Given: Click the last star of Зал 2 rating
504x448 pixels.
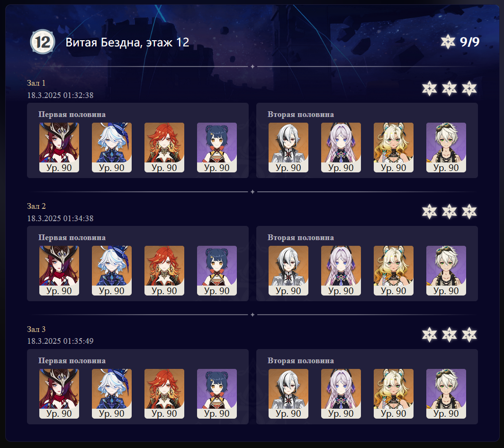Looking at the screenshot, I should click(x=469, y=212).
